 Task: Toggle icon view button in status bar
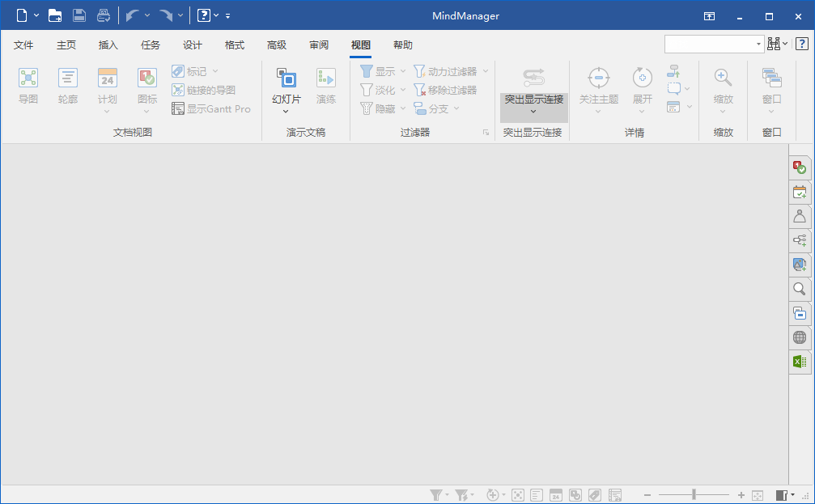(575, 495)
